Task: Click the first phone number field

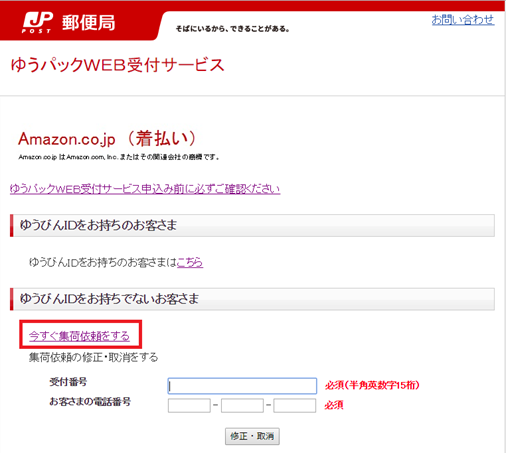Action: click(x=189, y=406)
